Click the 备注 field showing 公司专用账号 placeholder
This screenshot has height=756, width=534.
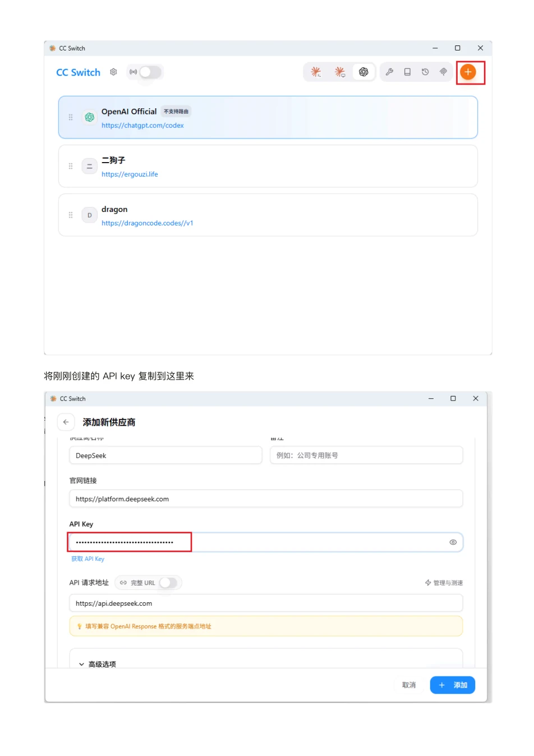[x=366, y=455]
